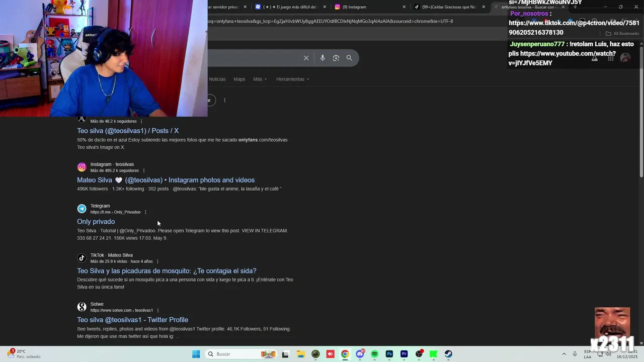The height and width of the screenshot is (362, 644).
Task: Close the Instagram browser tab
Action: click(x=404, y=7)
